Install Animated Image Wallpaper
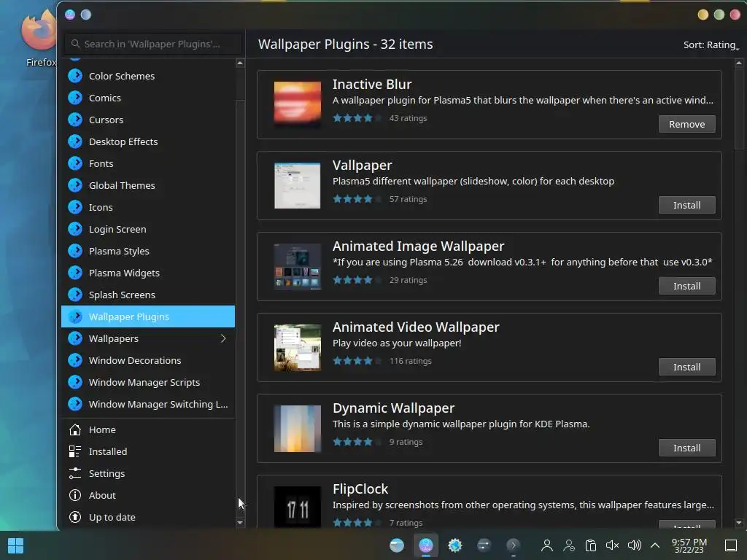The image size is (747, 560). click(x=686, y=286)
